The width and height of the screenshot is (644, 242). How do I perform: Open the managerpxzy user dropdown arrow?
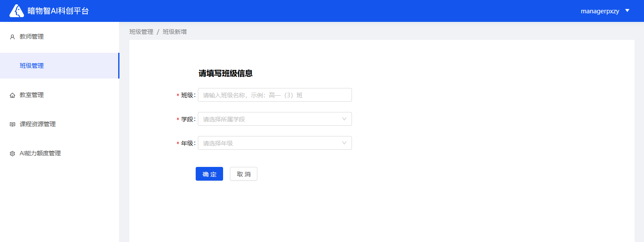click(x=627, y=11)
